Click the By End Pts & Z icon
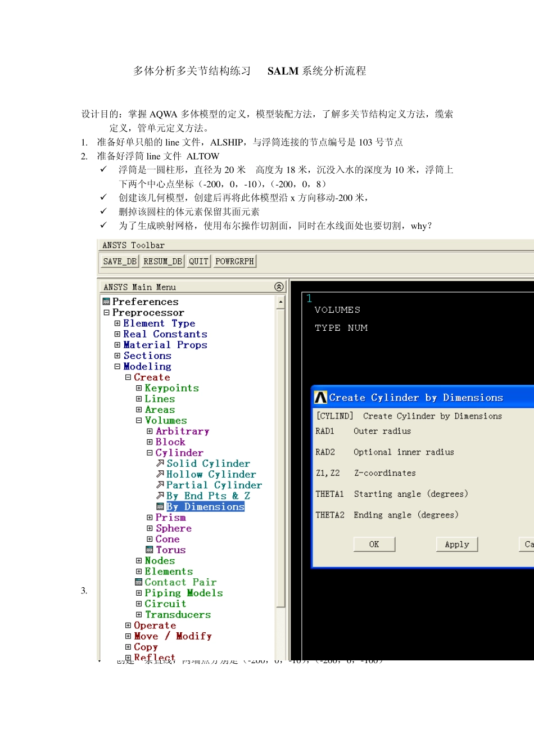The image size is (534, 756). click(160, 496)
